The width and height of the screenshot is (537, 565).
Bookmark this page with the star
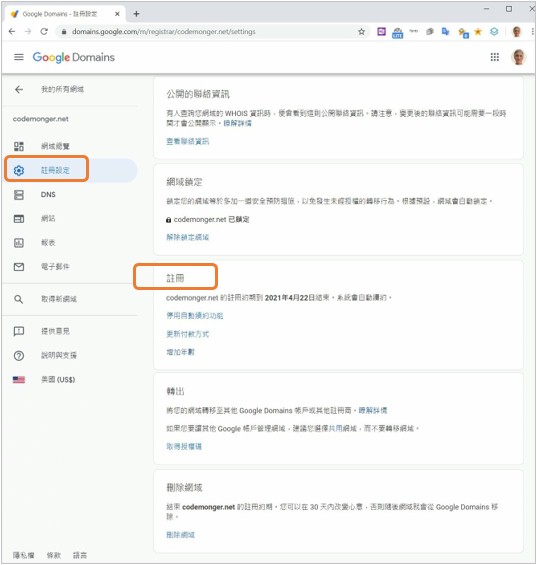click(361, 32)
